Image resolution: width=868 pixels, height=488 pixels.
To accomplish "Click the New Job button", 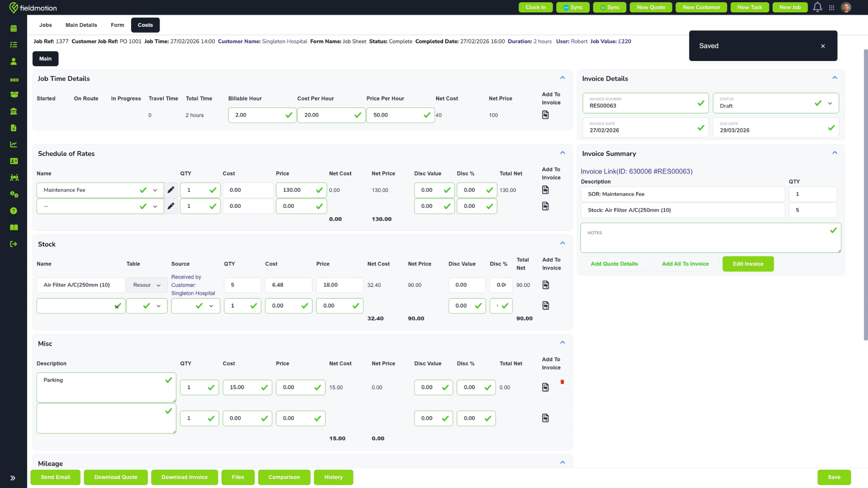I will (790, 7).
